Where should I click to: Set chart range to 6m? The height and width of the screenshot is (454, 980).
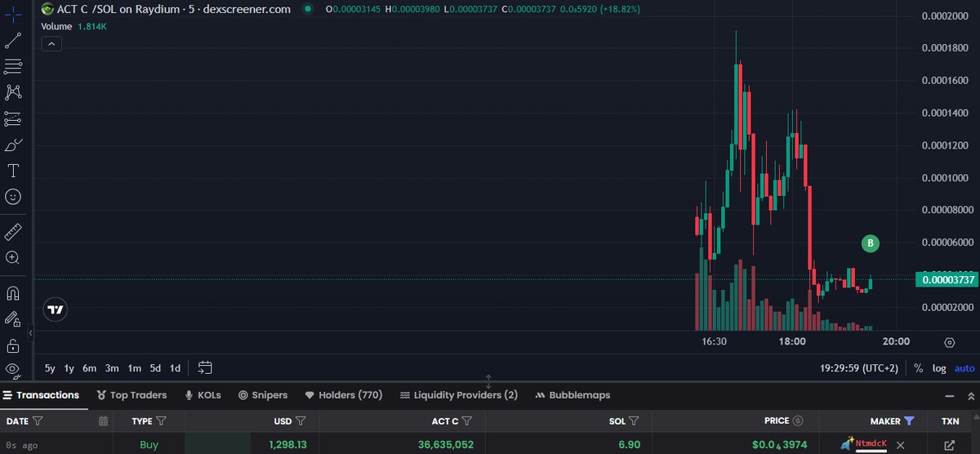90,368
